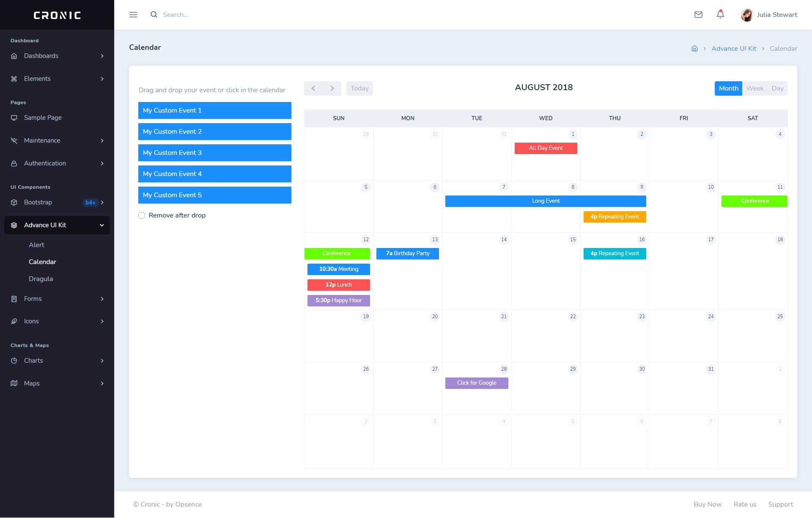The height and width of the screenshot is (518, 812).
Task: Switch calendar to Day view
Action: coord(777,88)
